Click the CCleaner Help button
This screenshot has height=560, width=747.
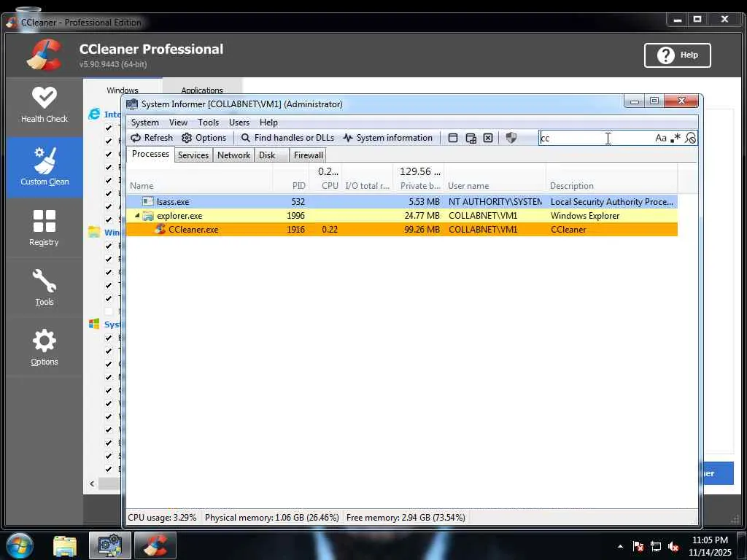677,55
